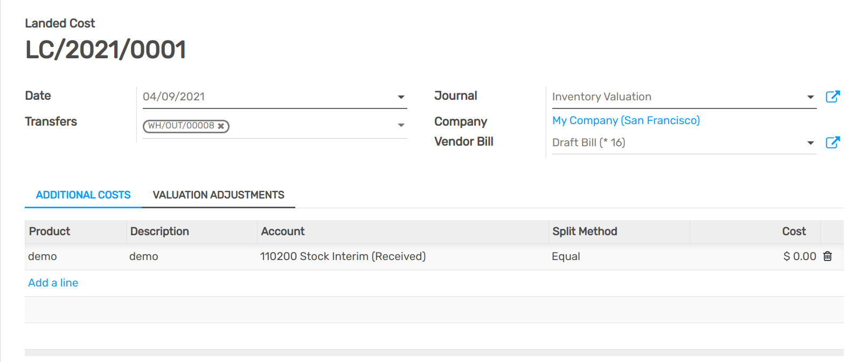Image resolution: width=868 pixels, height=362 pixels.
Task: Select the demo description cell
Action: 191,256
